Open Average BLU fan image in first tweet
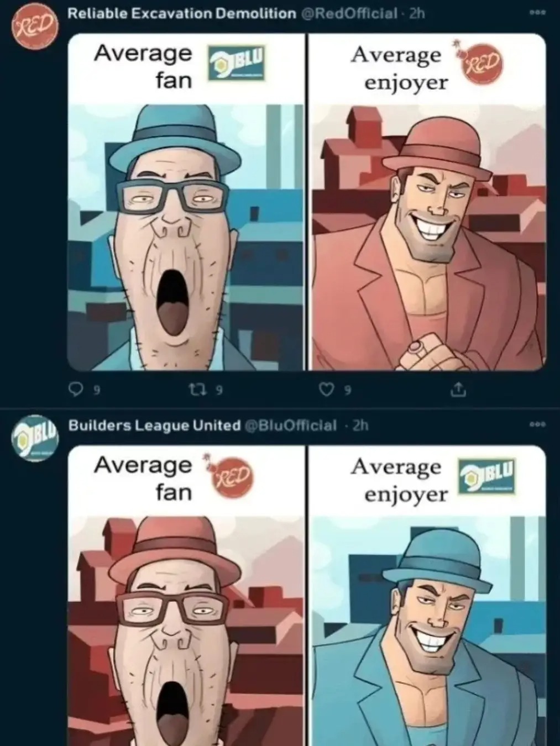Screen dimensions: 560x746 (x=186, y=202)
